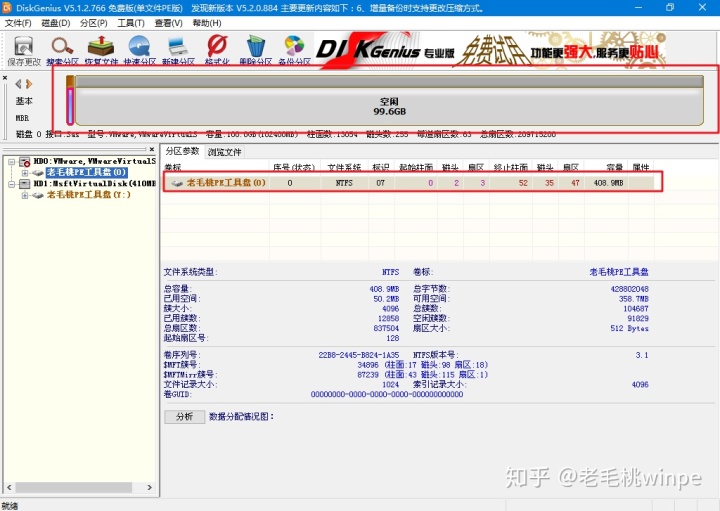Select 老毛桃PE工具盘 (0) in the disk tree
Image resolution: width=720 pixels, height=511 pixels.
point(86,172)
